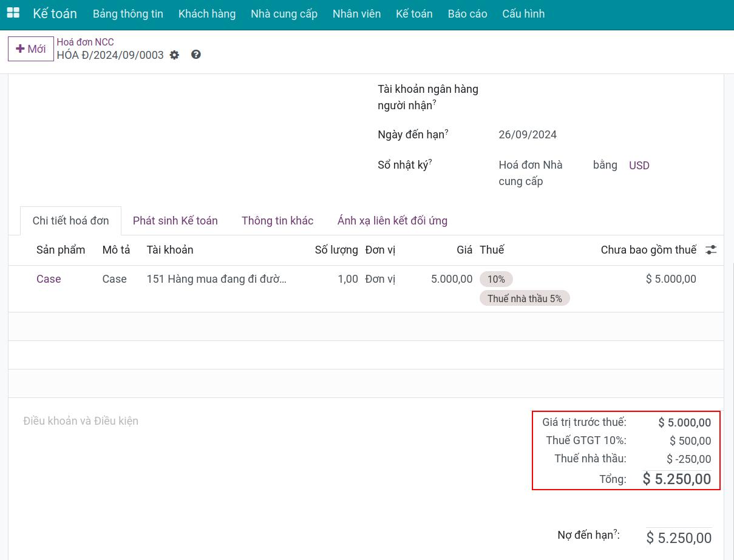Image resolution: width=734 pixels, height=560 pixels.
Task: Switch to Phát sinh Kế toán tab
Action: click(x=175, y=221)
